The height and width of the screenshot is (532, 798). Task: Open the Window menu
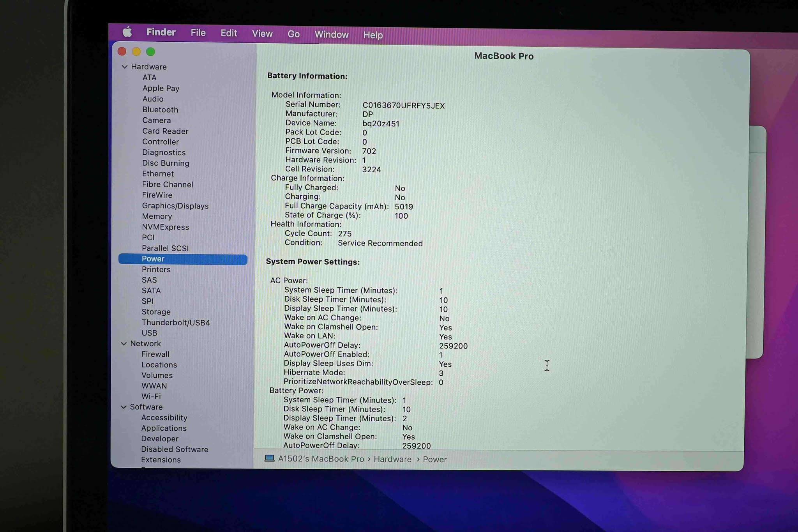point(332,35)
